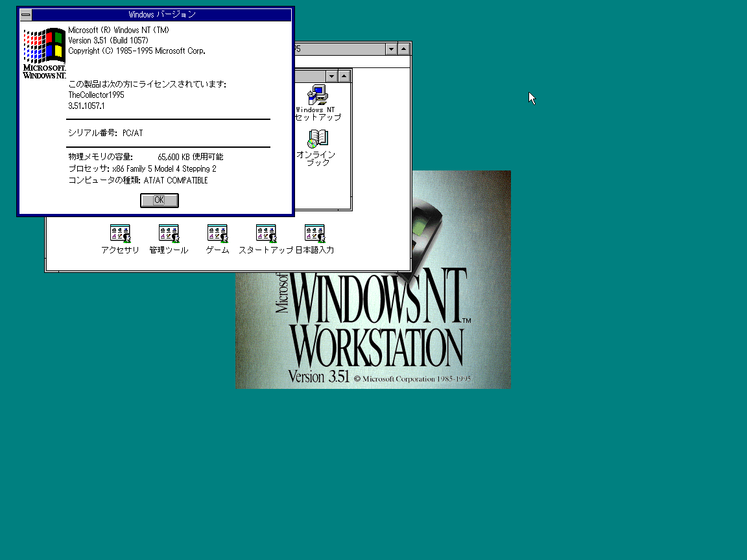Click the Version 3.51 (Build 1057) text
This screenshot has width=747, height=560.
(108, 40)
